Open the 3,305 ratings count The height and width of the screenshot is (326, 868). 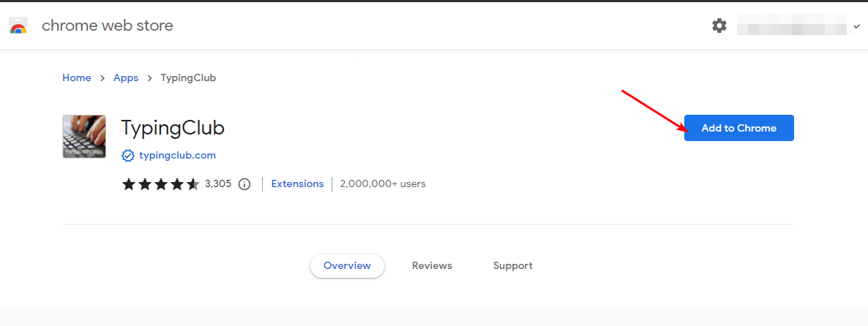pyautogui.click(x=218, y=184)
